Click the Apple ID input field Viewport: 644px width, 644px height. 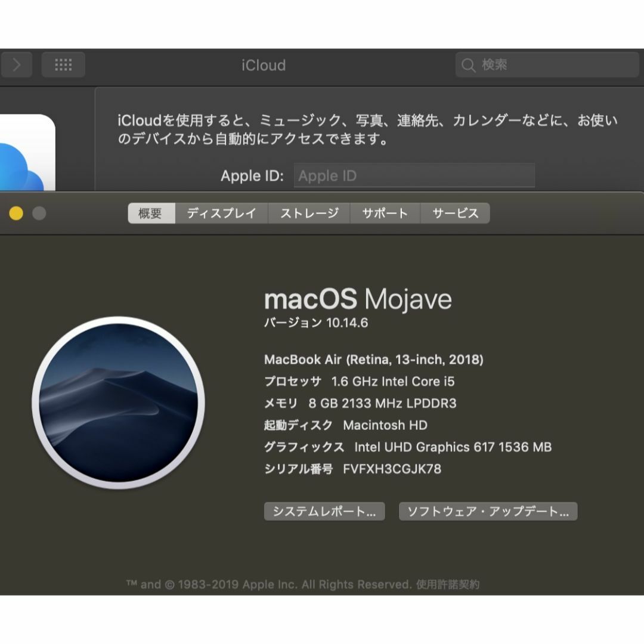(x=414, y=176)
